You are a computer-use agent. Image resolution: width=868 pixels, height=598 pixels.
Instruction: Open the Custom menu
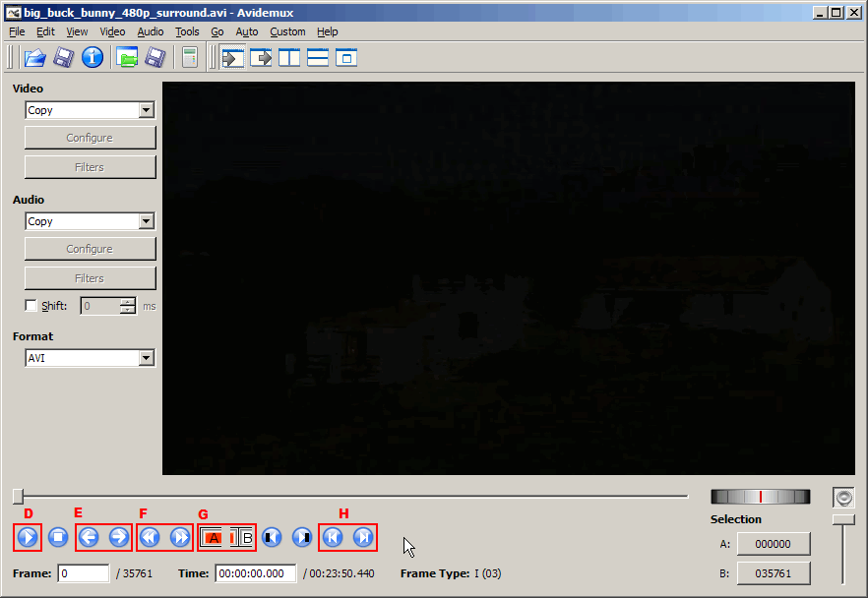pyautogui.click(x=287, y=31)
